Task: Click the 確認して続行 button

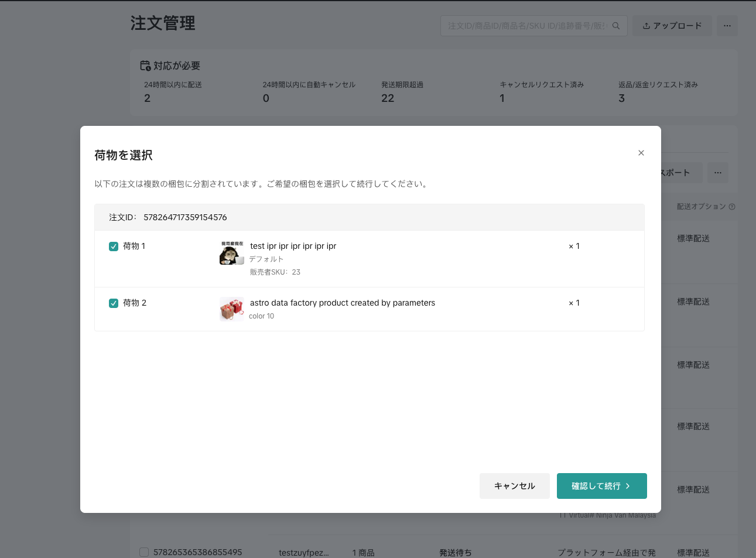Action: point(602,486)
